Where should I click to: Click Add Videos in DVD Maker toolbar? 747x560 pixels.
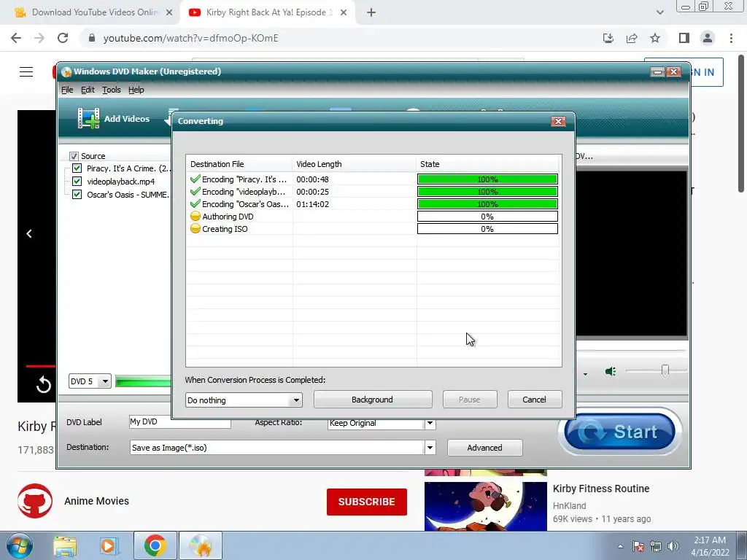[114, 118]
